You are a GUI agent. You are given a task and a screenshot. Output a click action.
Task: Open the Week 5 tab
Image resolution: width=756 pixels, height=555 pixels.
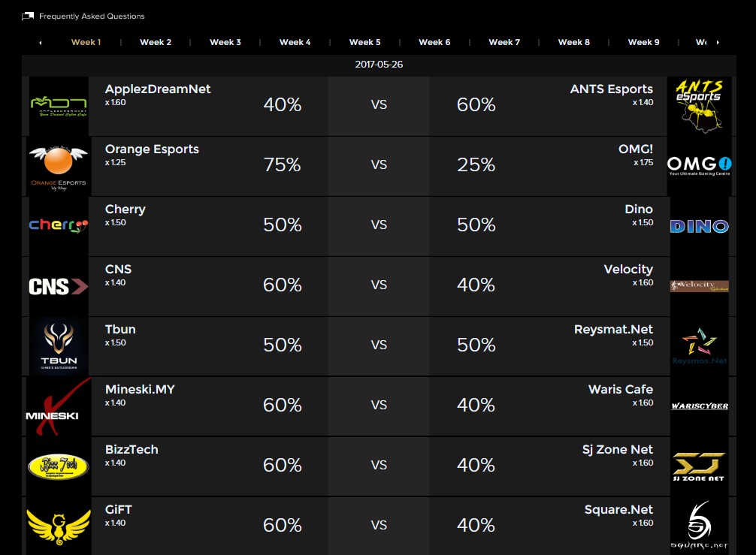(364, 42)
